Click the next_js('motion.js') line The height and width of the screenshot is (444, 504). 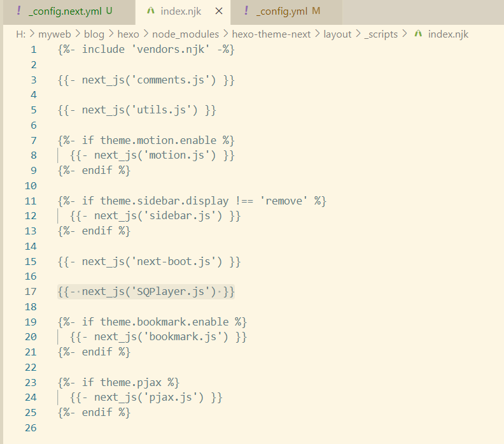152,155
